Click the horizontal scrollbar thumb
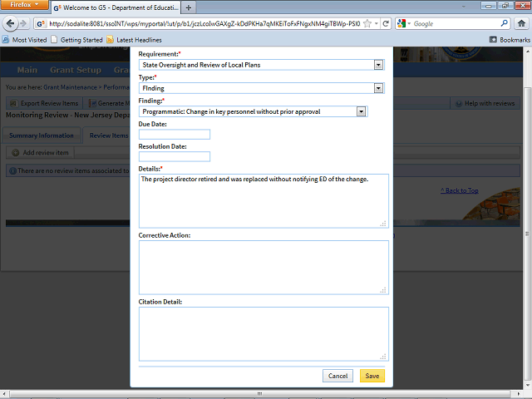The width and height of the screenshot is (532, 399). [x=259, y=393]
